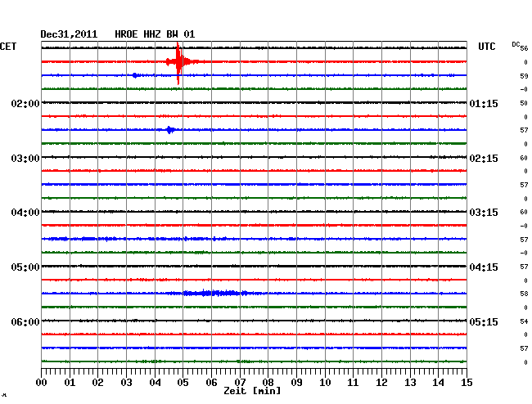Click the "05:15" UTC row label
The width and height of the screenshot is (532, 404).
click(484, 321)
